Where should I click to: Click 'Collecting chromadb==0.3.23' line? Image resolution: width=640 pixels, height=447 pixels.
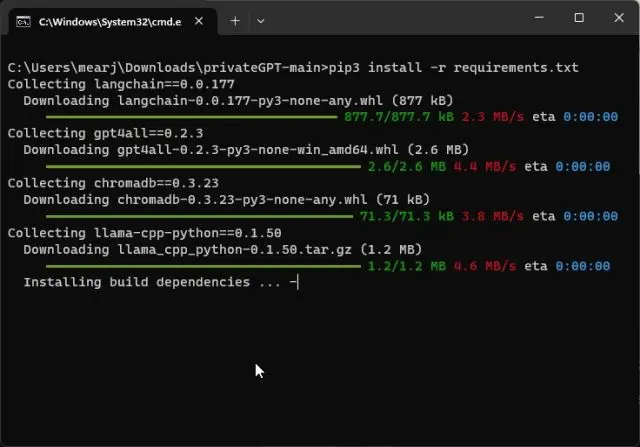point(113,183)
